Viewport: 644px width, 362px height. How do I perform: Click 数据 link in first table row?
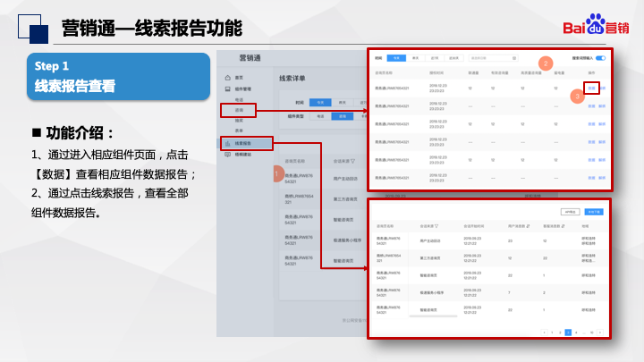pos(591,88)
